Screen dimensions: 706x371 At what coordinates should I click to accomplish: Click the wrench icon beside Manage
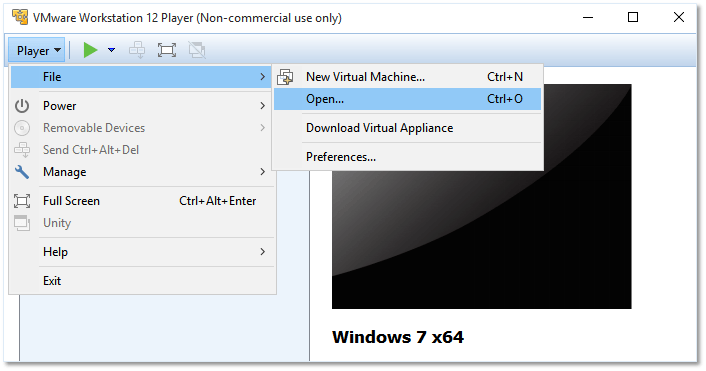tap(22, 172)
